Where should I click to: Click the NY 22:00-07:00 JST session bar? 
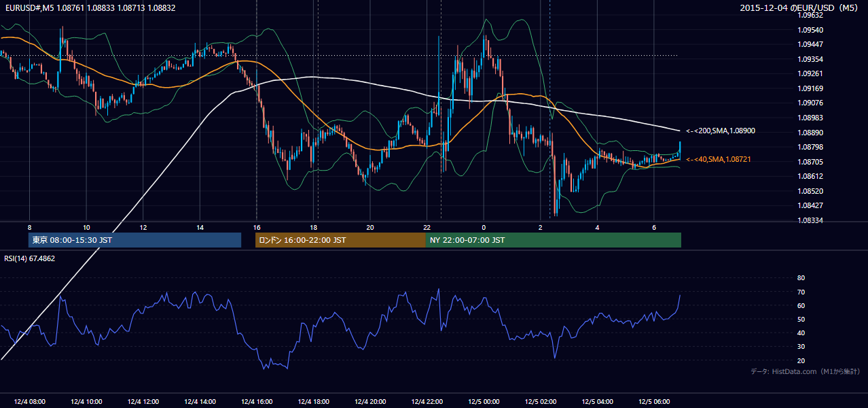click(x=554, y=240)
